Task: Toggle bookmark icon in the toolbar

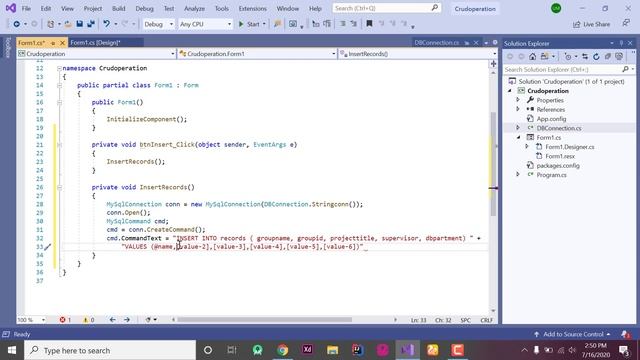Action: coord(369,24)
